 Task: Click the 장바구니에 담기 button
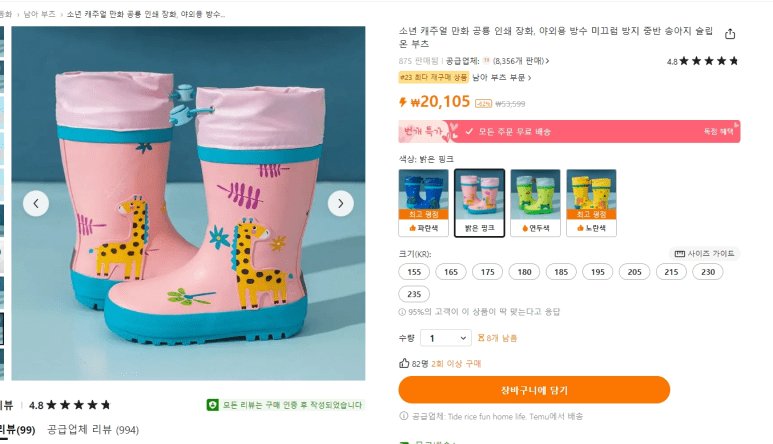click(x=534, y=390)
